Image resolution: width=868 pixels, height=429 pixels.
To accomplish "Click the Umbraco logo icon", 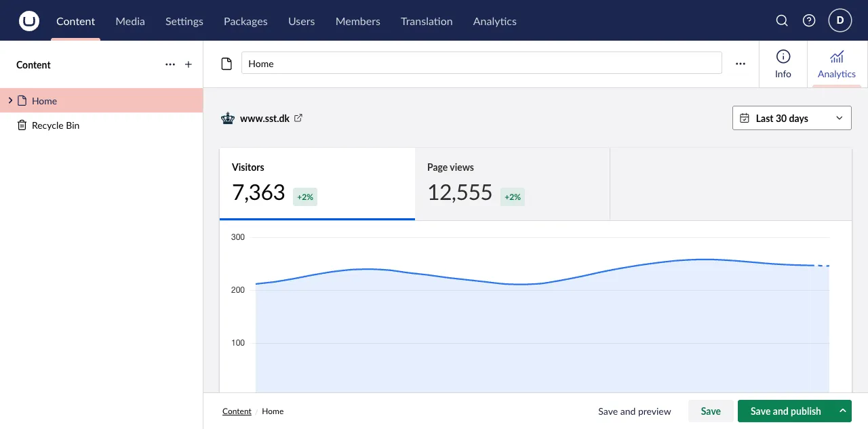I will [29, 21].
